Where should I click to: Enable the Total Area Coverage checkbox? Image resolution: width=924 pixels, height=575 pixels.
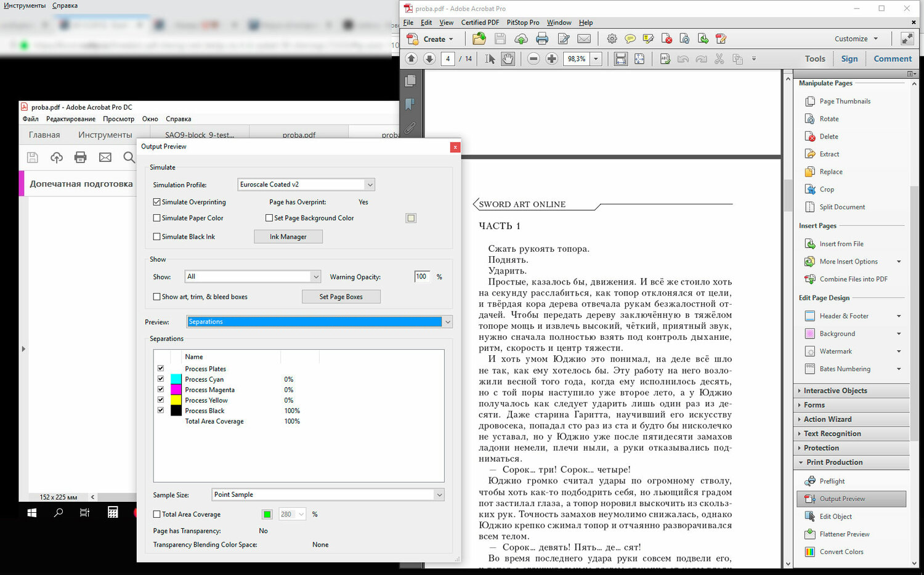pos(156,514)
